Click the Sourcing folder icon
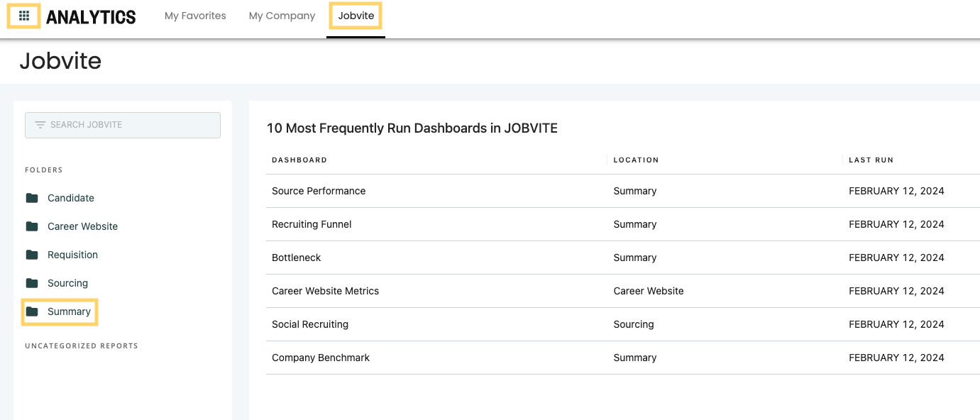Image resolution: width=980 pixels, height=420 pixels. pyautogui.click(x=32, y=283)
